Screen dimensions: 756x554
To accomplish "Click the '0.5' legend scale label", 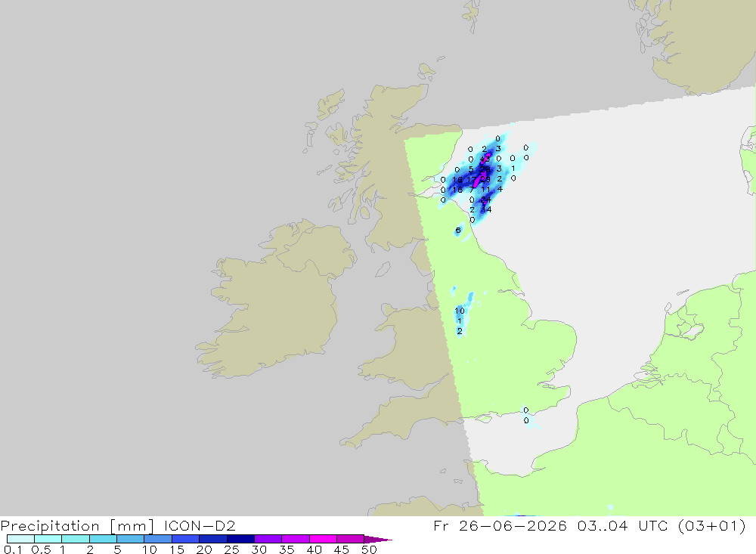I will coord(41,549).
